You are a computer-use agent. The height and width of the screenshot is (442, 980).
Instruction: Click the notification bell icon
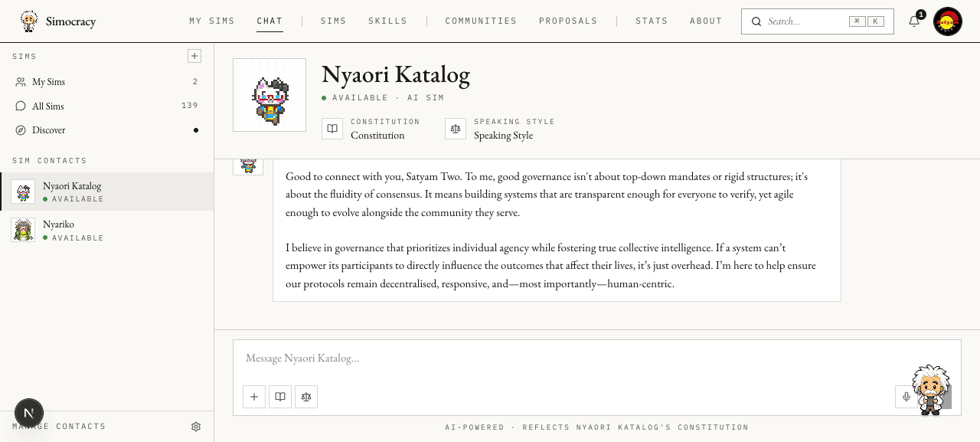click(914, 21)
